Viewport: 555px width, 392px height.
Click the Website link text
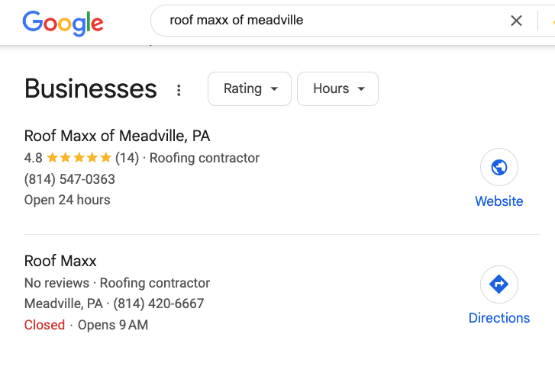499,201
